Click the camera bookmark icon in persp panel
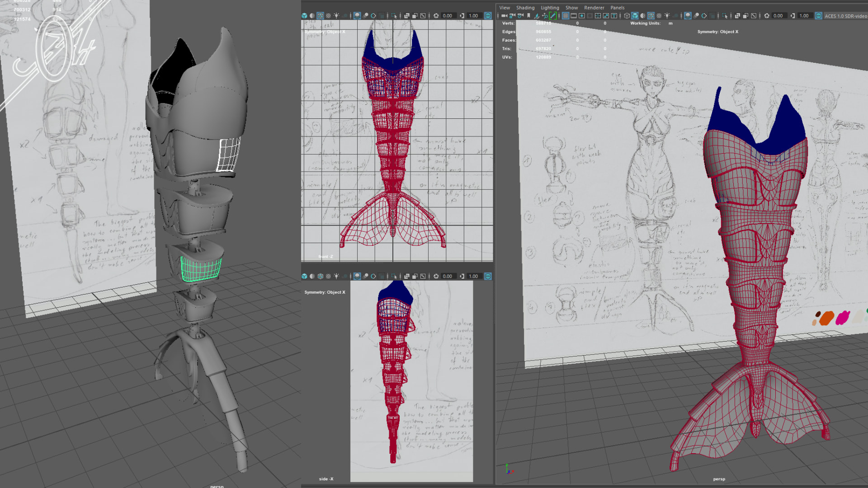This screenshot has width=868, height=488. (x=528, y=15)
